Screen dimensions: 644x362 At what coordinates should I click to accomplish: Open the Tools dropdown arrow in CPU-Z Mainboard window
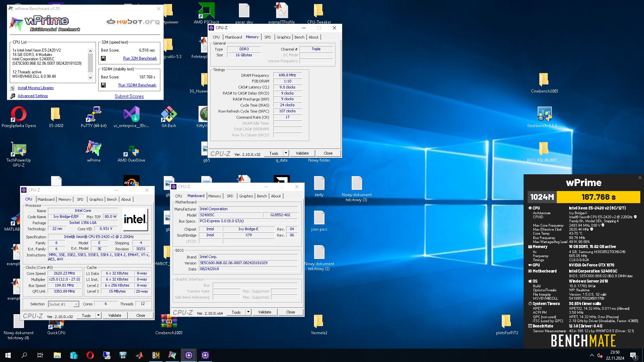coord(248,312)
